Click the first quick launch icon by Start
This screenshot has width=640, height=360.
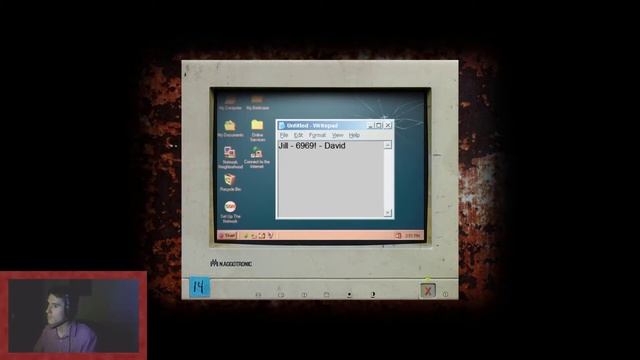click(246, 236)
